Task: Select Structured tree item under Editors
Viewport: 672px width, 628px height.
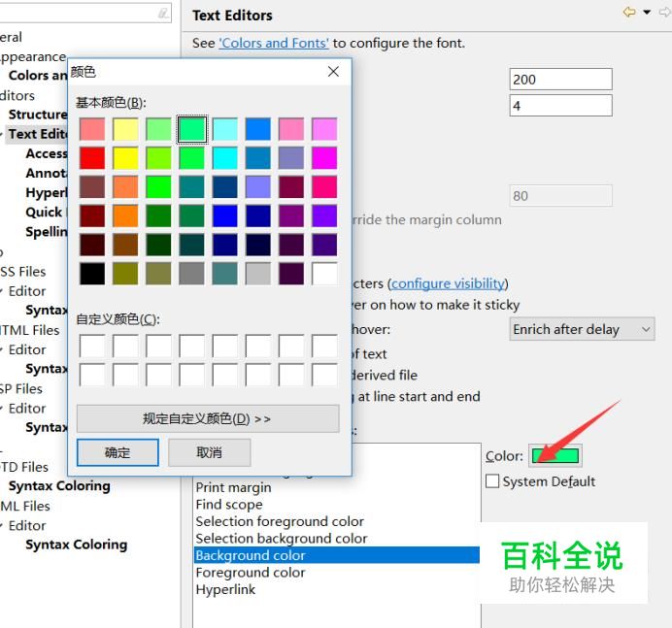Action: click(x=38, y=115)
